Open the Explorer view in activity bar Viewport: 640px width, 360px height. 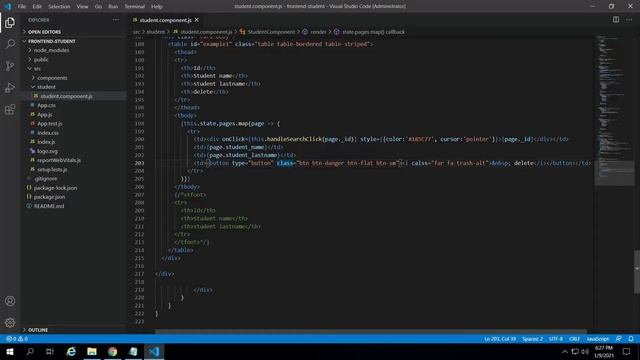pyautogui.click(x=10, y=22)
